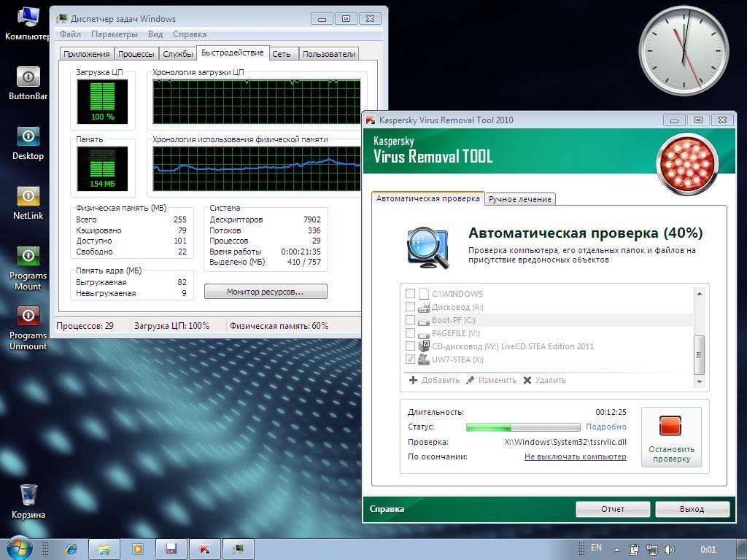Open Internet Explorer from the taskbar

pos(71,549)
